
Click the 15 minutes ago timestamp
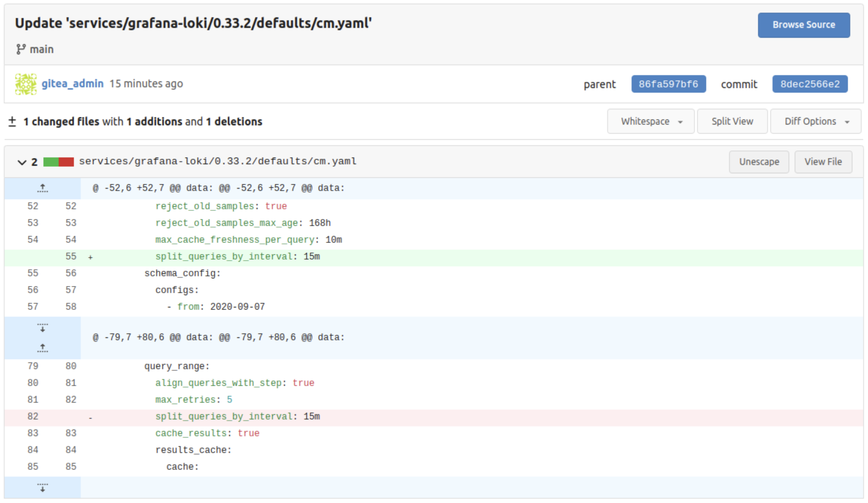(146, 83)
